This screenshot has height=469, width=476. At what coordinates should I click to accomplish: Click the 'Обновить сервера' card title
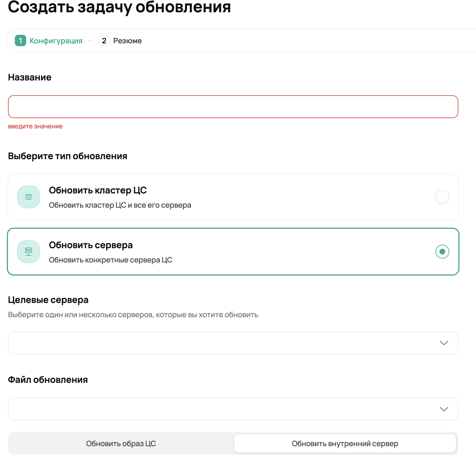91,245
